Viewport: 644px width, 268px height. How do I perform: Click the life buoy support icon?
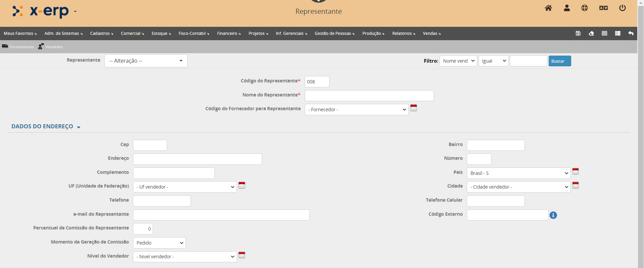point(585,8)
